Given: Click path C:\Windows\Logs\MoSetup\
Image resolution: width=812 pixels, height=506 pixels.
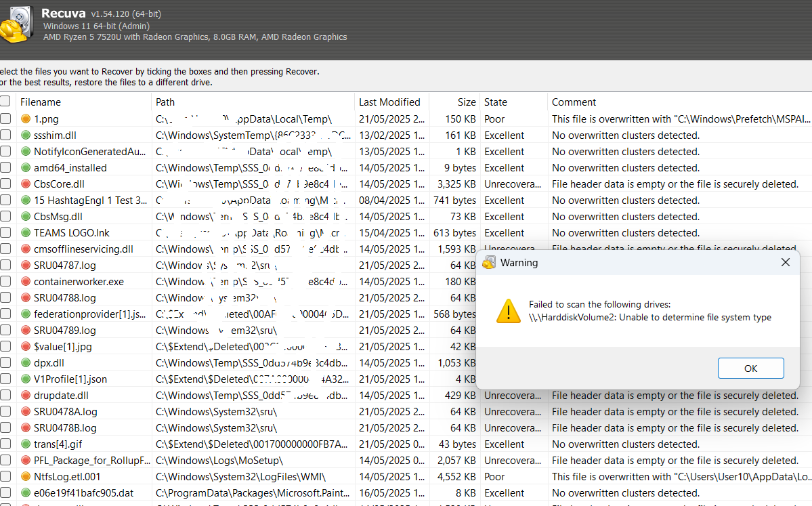Looking at the screenshot, I should (219, 461).
